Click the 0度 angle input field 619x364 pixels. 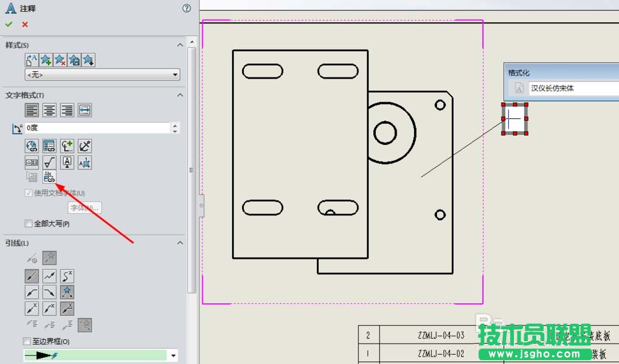pos(98,128)
